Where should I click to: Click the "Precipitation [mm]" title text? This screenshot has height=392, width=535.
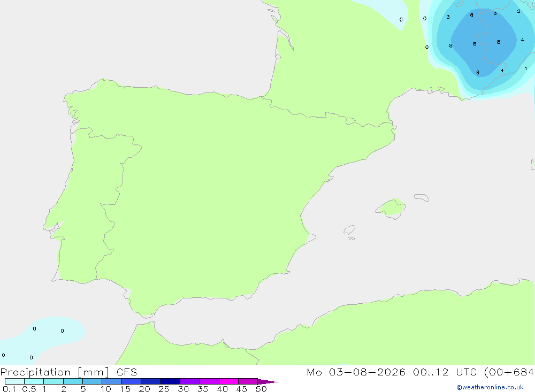click(x=55, y=372)
